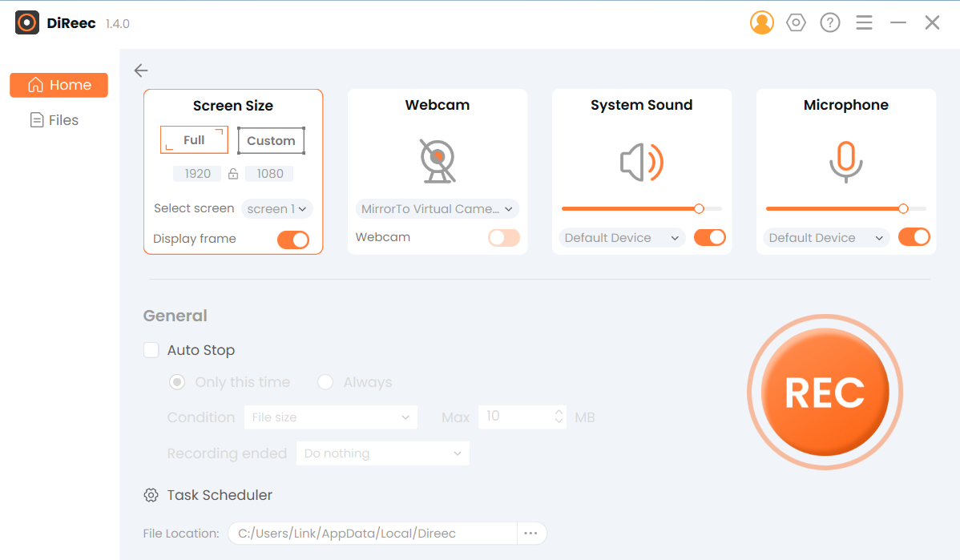Open settings via the hexagon gear icon
This screenshot has height=560, width=960.
coord(796,22)
